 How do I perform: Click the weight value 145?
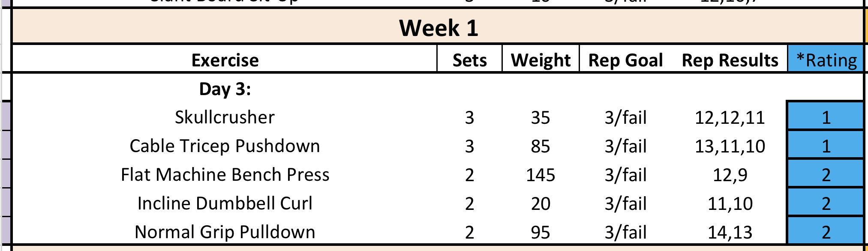541,175
